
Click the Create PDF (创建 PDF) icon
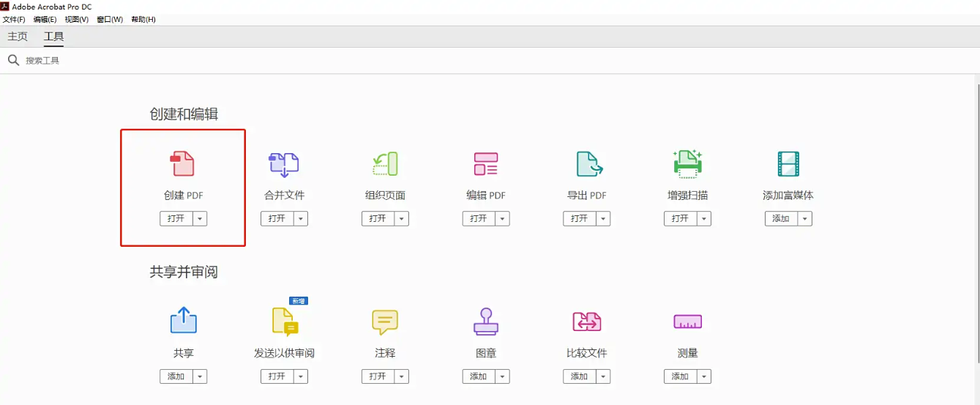(x=183, y=163)
